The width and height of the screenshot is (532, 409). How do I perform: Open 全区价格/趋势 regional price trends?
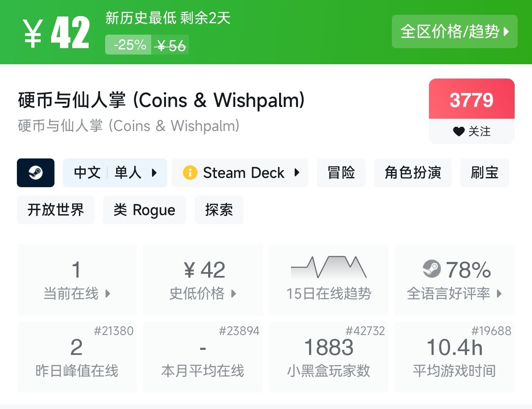point(454,32)
